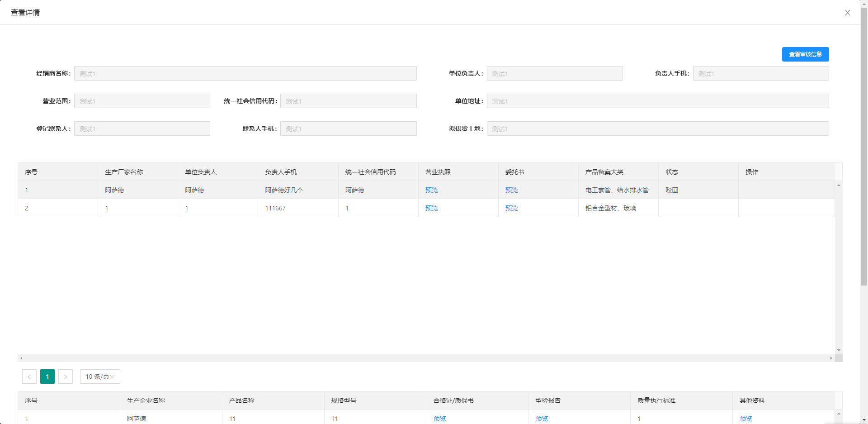Click page scrollbar down arrow
868x424 pixels.
(x=864, y=420)
